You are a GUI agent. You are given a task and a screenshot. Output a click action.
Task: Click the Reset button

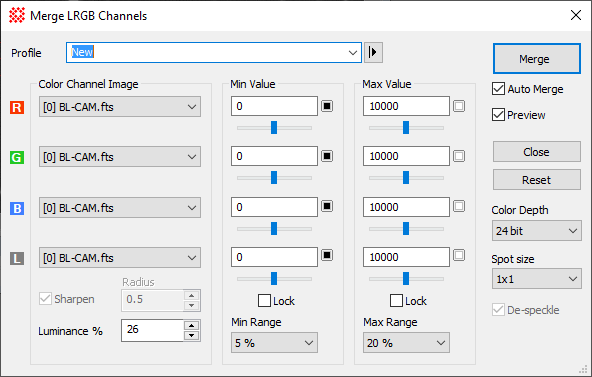point(536,180)
